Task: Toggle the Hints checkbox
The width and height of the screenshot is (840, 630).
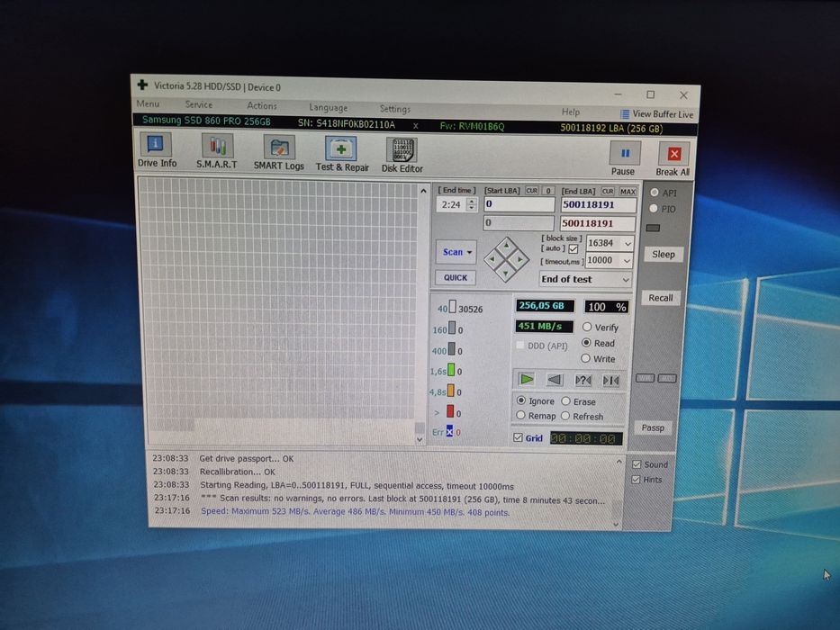Action: (636, 479)
